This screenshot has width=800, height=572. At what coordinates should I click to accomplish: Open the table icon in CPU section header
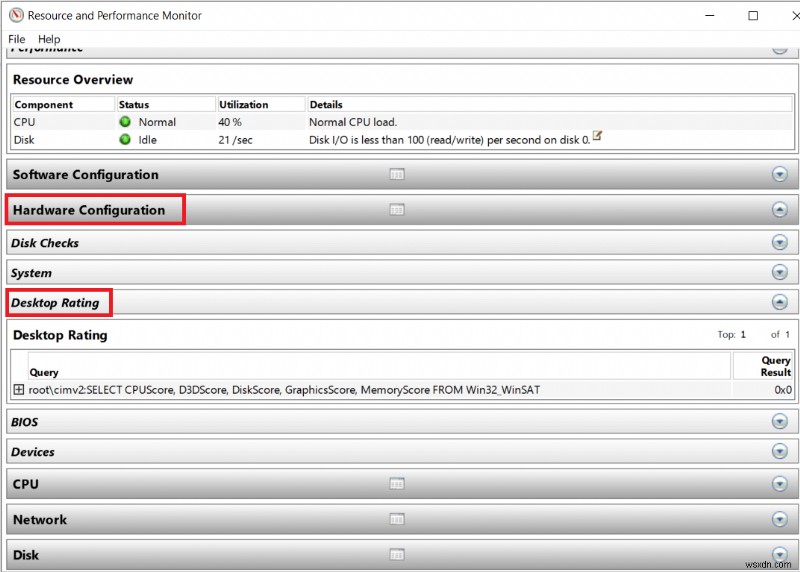(397, 483)
